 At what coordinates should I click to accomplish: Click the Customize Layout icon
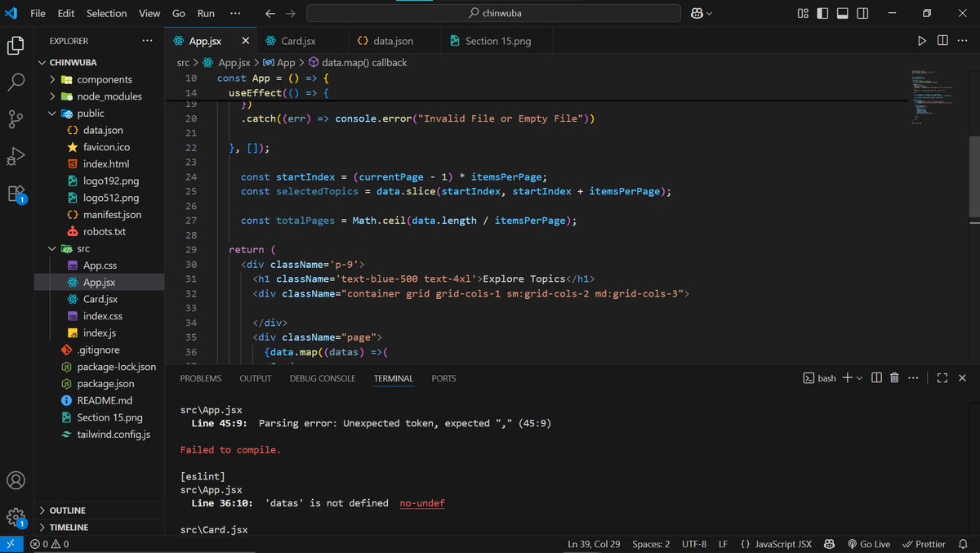click(803, 13)
